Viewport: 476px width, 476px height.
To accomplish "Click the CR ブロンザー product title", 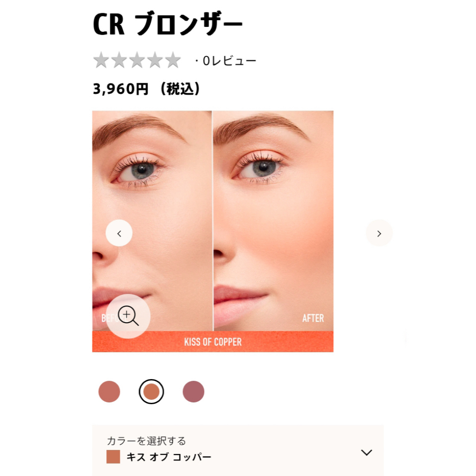I will [x=167, y=24].
